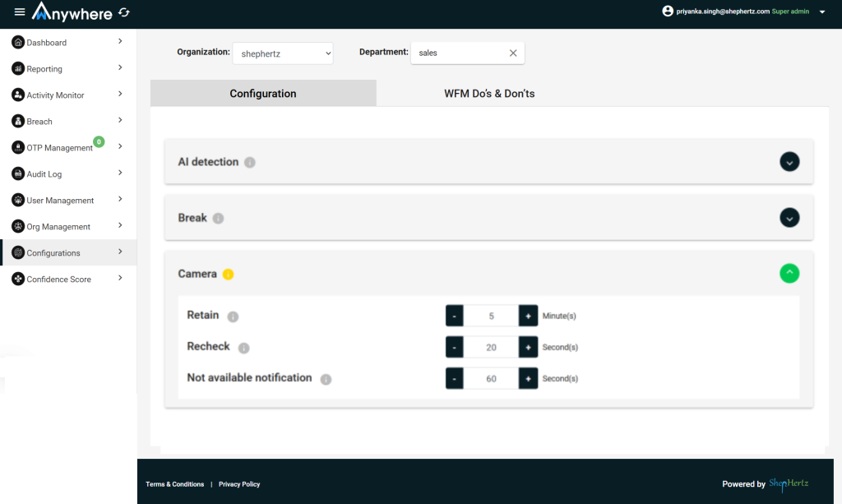Open Terms & Conditions link

click(x=174, y=484)
